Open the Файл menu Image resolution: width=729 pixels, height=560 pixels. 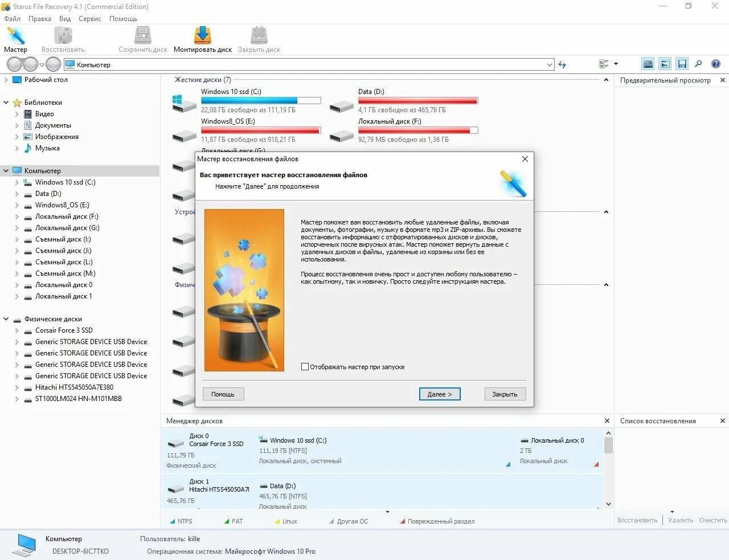click(x=12, y=19)
